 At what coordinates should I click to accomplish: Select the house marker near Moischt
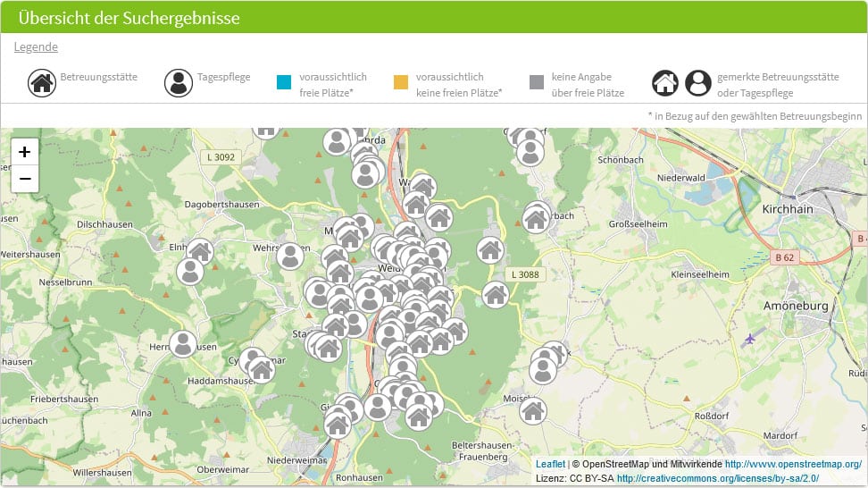click(533, 410)
